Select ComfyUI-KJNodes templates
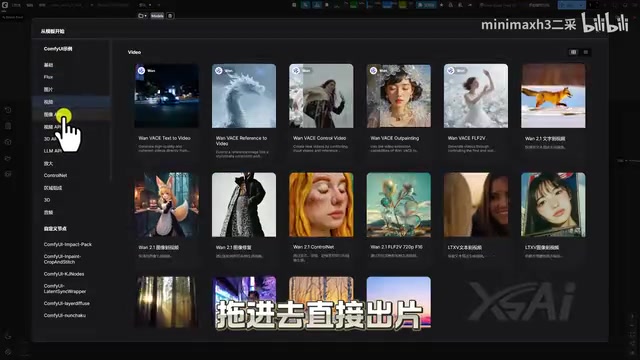The image size is (640, 360). click(x=64, y=274)
